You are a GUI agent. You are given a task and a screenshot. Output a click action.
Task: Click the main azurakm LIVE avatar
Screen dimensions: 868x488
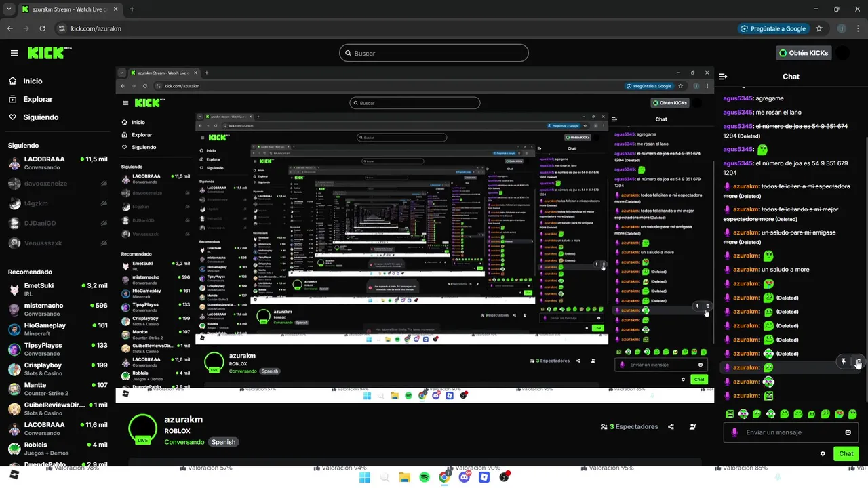pos(142,428)
